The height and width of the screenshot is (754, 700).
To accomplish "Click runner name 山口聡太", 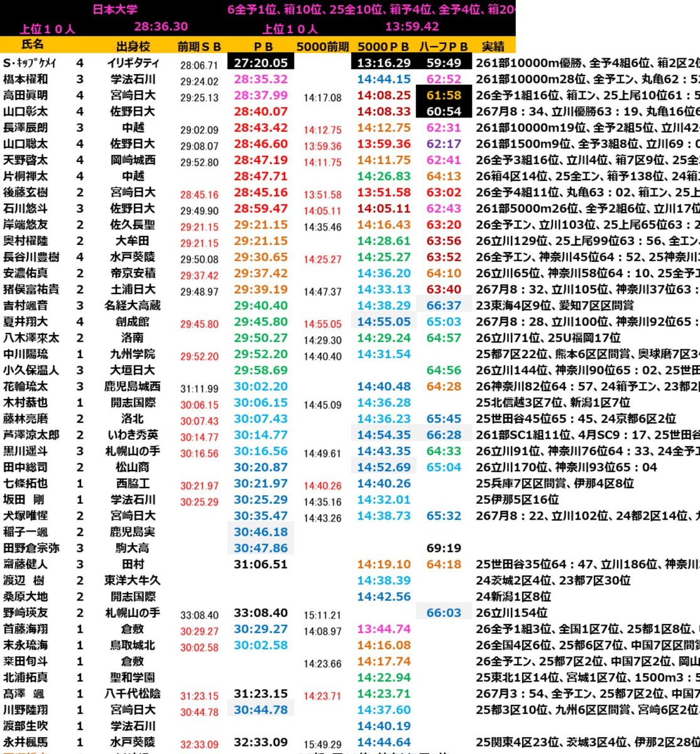I will 25,144.
